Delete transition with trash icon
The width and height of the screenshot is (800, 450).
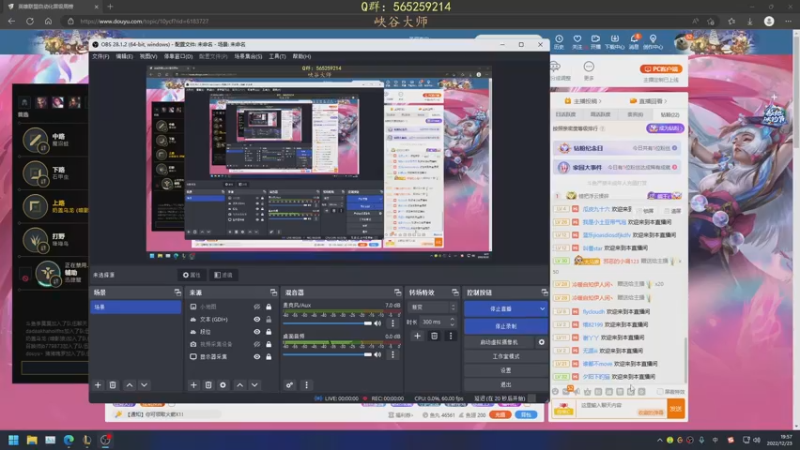coord(434,336)
